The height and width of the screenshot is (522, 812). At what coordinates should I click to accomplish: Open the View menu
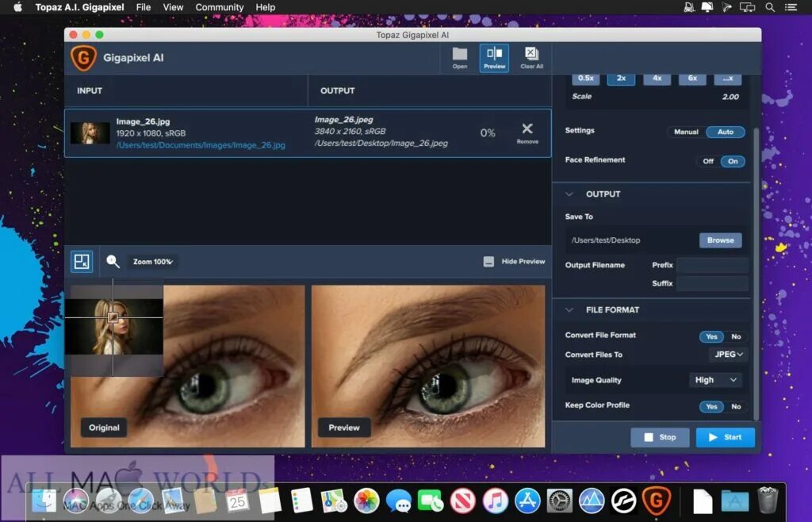pyautogui.click(x=173, y=7)
